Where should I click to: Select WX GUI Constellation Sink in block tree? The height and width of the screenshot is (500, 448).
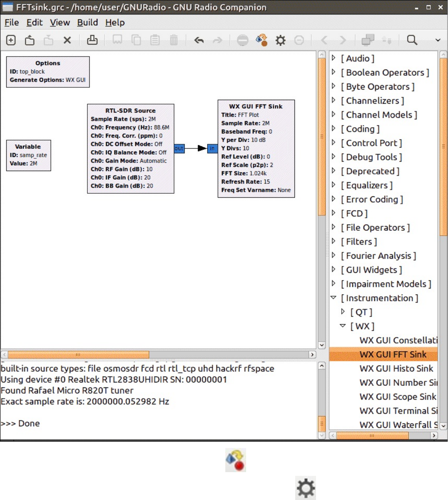[398, 340]
